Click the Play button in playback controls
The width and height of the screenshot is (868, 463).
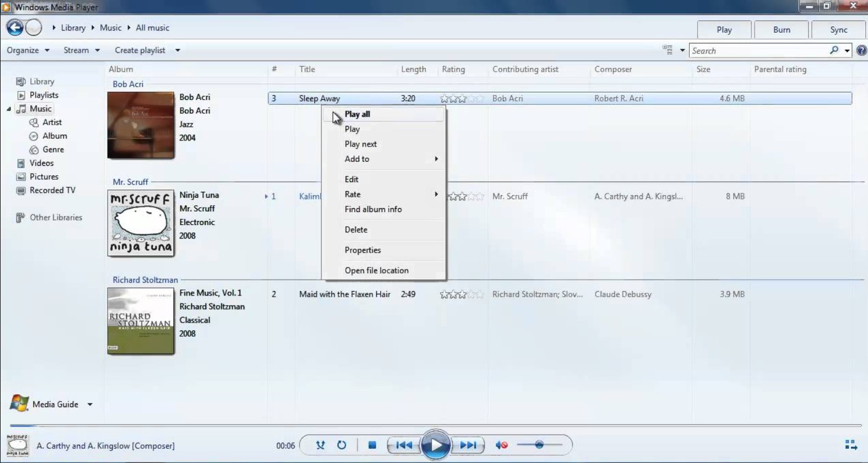pos(435,445)
